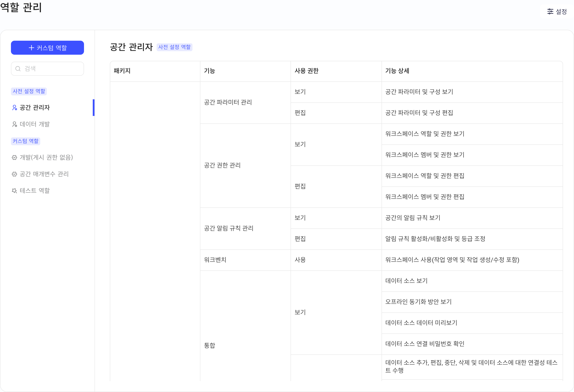Screen dimensions: 574x392
Task: Click the badge icon beside 개발(게시 권한 없음)
Action: click(15, 157)
